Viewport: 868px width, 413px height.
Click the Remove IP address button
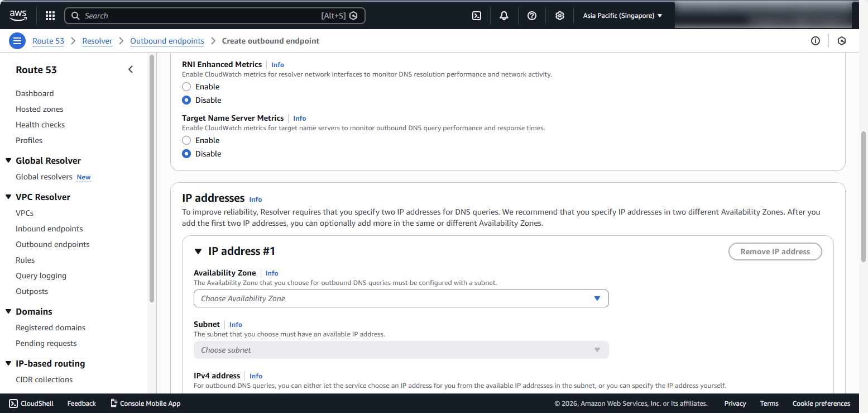point(775,251)
